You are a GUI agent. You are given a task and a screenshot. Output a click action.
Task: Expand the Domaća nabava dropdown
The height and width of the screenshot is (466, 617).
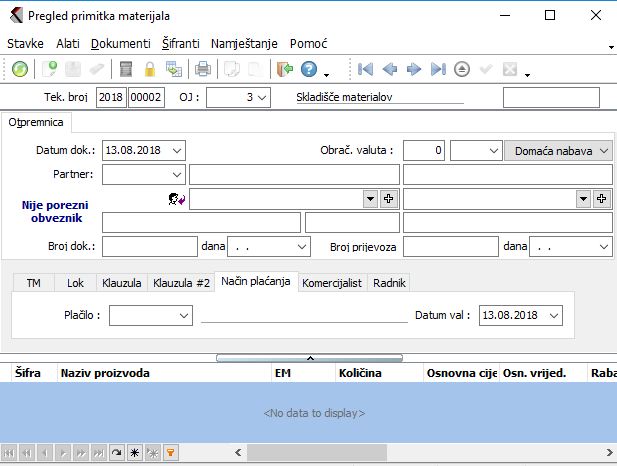coord(603,150)
